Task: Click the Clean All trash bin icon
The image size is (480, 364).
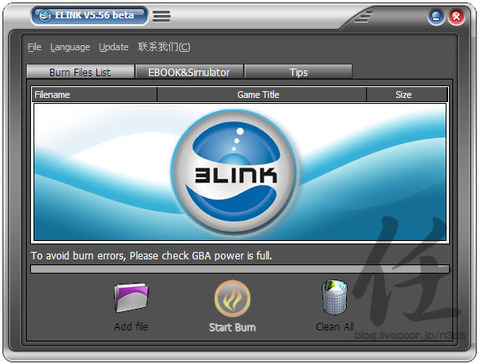Action: pyautogui.click(x=334, y=297)
